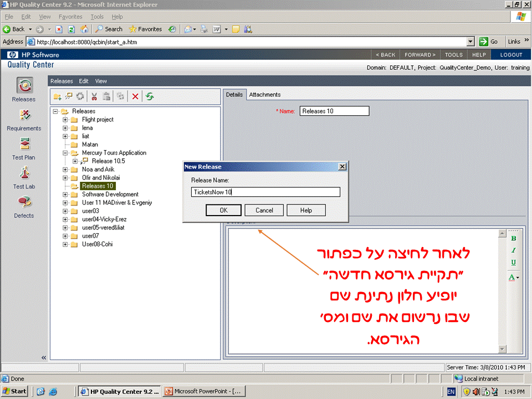Click the green Refresh toolbar icon
This screenshot has width=532, height=399.
point(150,96)
